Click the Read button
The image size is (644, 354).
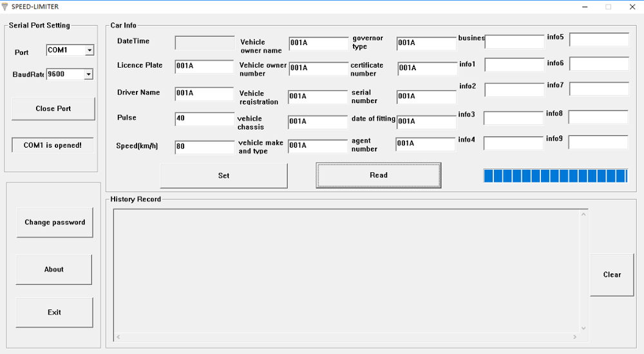click(x=379, y=175)
